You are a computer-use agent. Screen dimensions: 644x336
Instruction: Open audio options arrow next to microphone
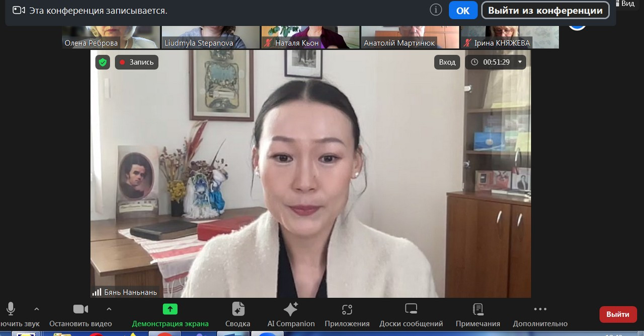(36, 309)
